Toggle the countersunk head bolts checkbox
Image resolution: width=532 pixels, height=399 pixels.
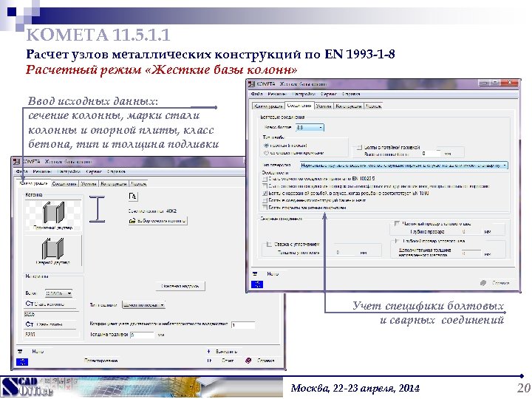[x=359, y=147]
